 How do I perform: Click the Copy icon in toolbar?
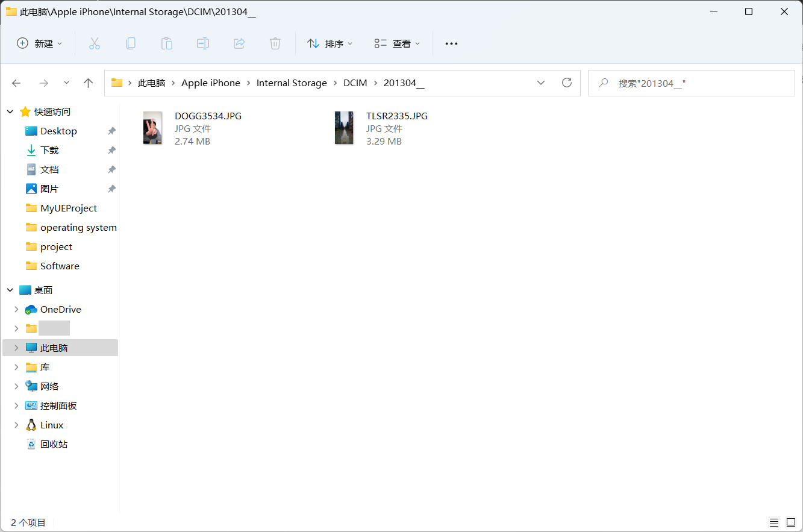[131, 43]
